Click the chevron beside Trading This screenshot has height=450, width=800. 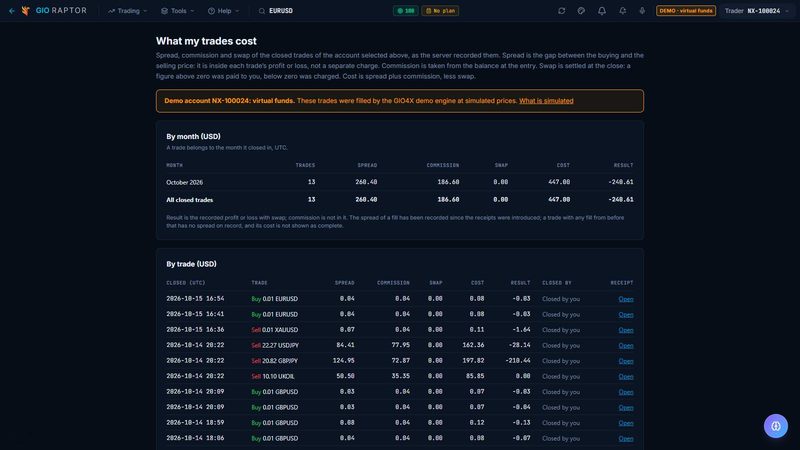tap(145, 11)
